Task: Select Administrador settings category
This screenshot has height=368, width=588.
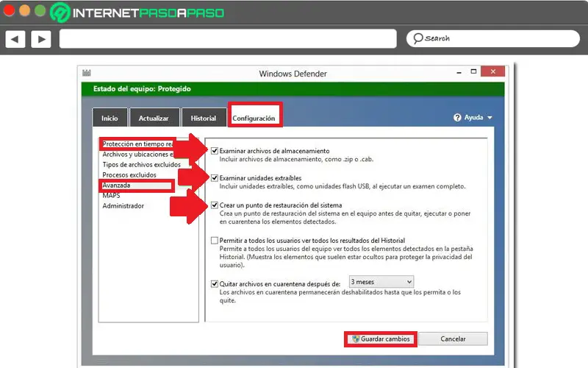Action: pyautogui.click(x=123, y=206)
